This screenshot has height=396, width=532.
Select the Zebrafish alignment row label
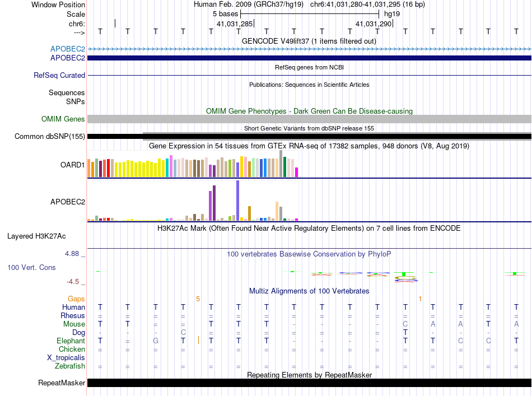click(70, 366)
